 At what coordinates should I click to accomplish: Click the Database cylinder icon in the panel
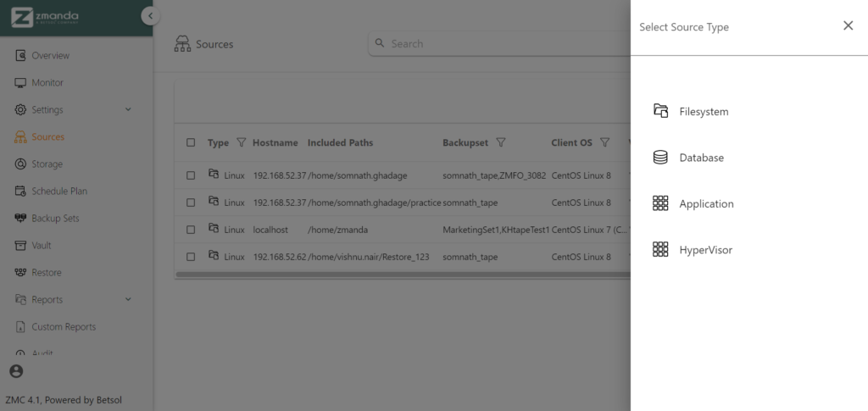coord(660,157)
